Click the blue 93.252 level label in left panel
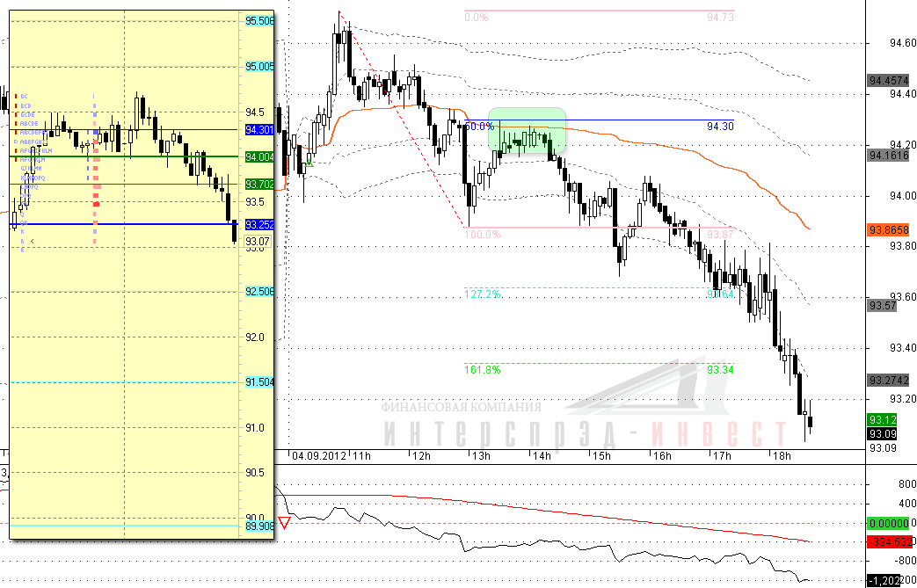The image size is (917, 588). [x=259, y=224]
